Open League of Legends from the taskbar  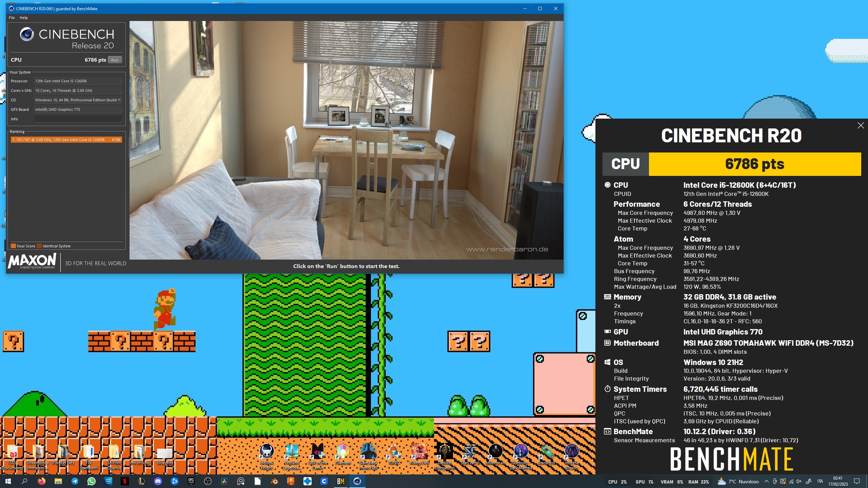click(x=141, y=481)
